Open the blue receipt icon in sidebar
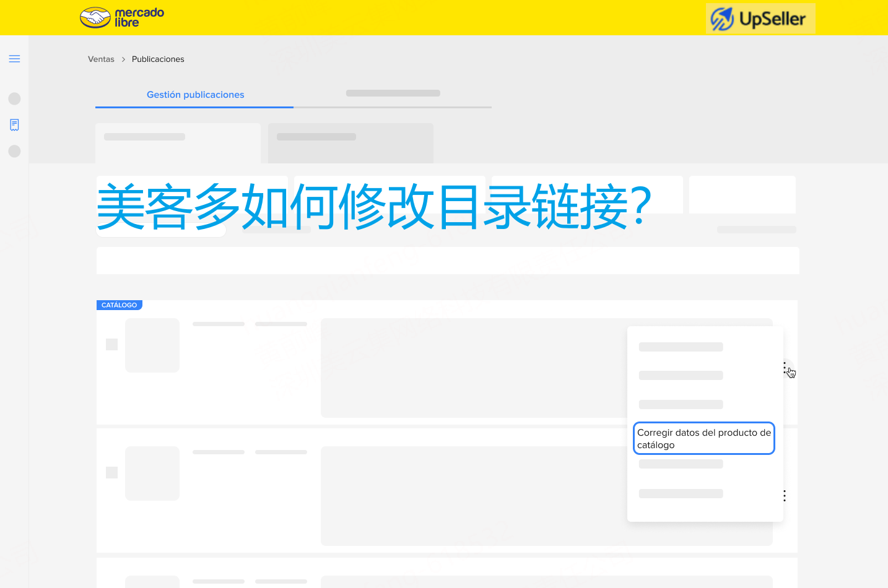The image size is (888, 588). pyautogui.click(x=14, y=125)
